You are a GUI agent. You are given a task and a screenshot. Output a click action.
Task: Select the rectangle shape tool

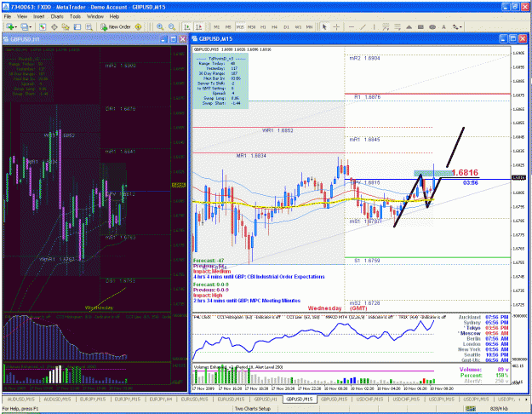coord(420,26)
